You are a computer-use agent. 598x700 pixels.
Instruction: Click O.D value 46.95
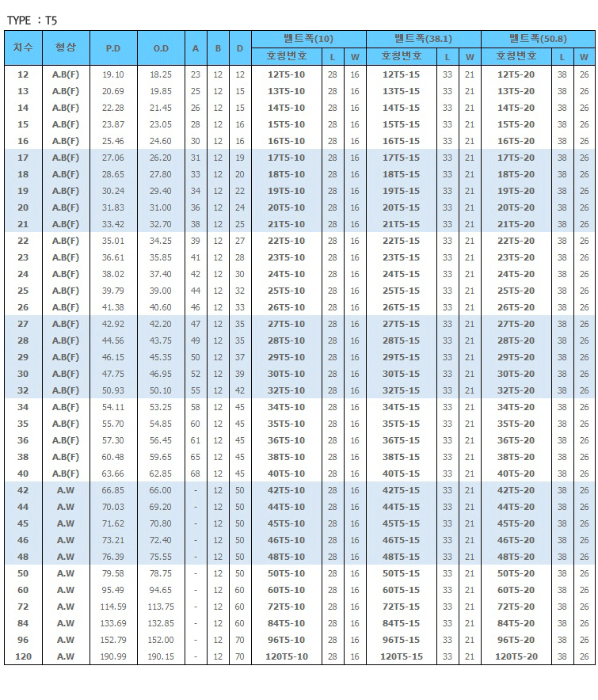click(161, 374)
